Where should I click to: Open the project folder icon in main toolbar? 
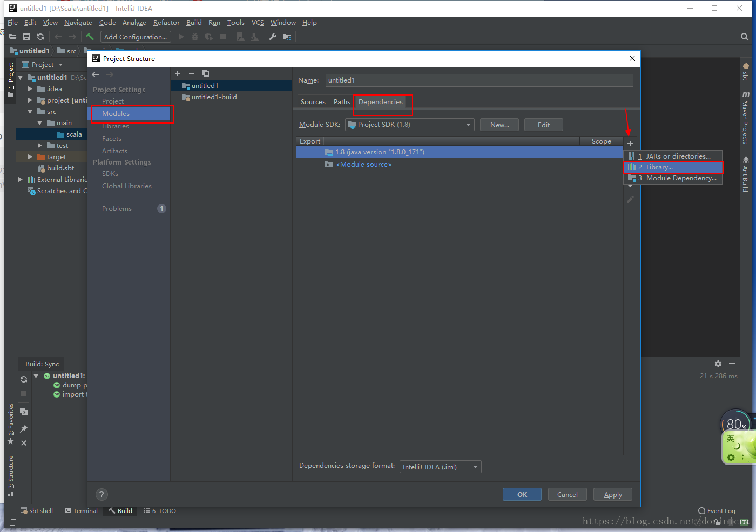coord(12,37)
